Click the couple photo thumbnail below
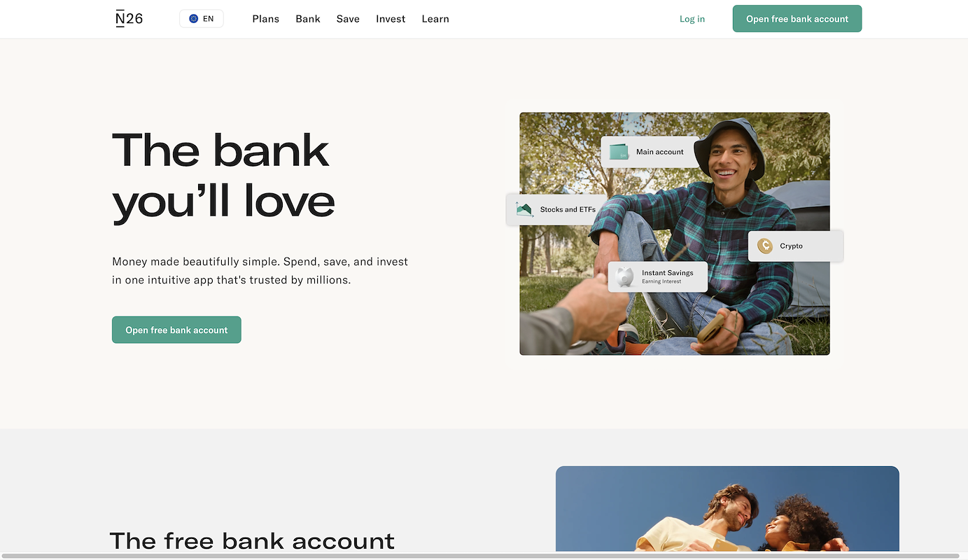The height and width of the screenshot is (560, 968). (x=727, y=509)
